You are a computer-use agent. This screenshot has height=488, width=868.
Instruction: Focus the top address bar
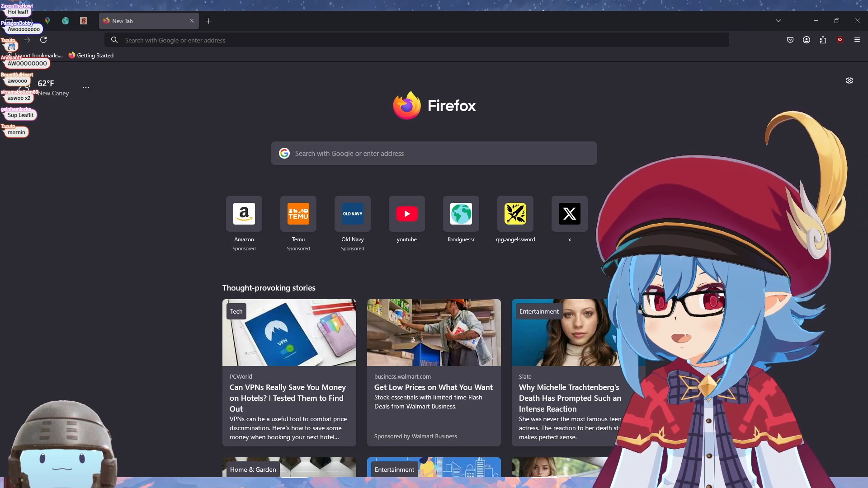[x=416, y=40]
